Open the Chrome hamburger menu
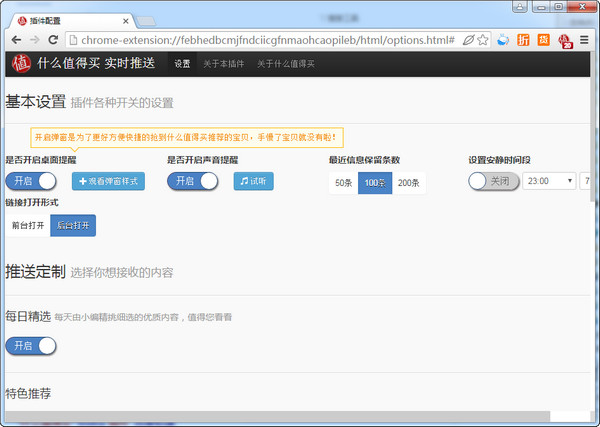600x427 pixels. 584,40
